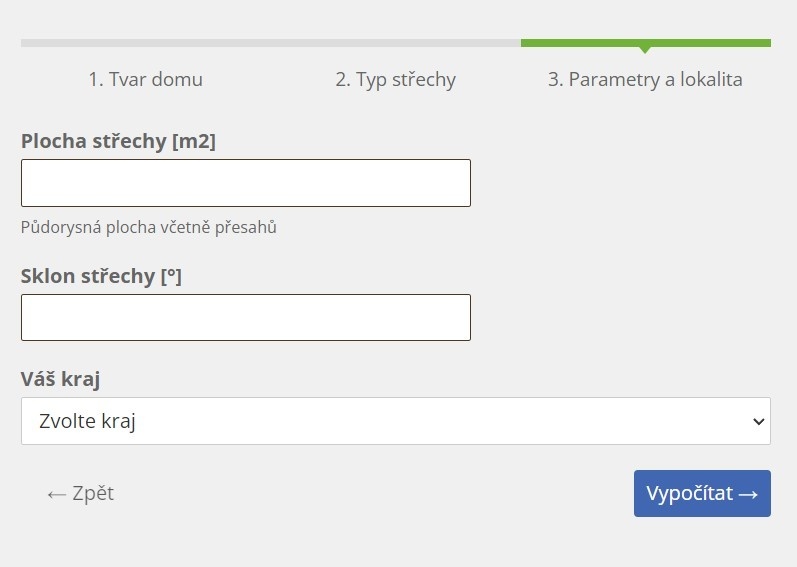Focus the Plocha střechy input field
The width and height of the screenshot is (797, 567).
pyautogui.click(x=246, y=183)
